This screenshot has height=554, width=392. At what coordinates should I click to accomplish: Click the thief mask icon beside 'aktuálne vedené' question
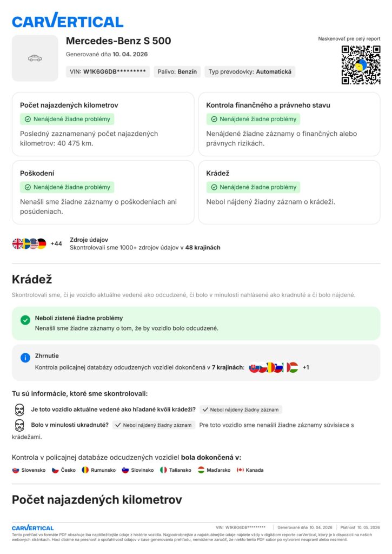[19, 410]
